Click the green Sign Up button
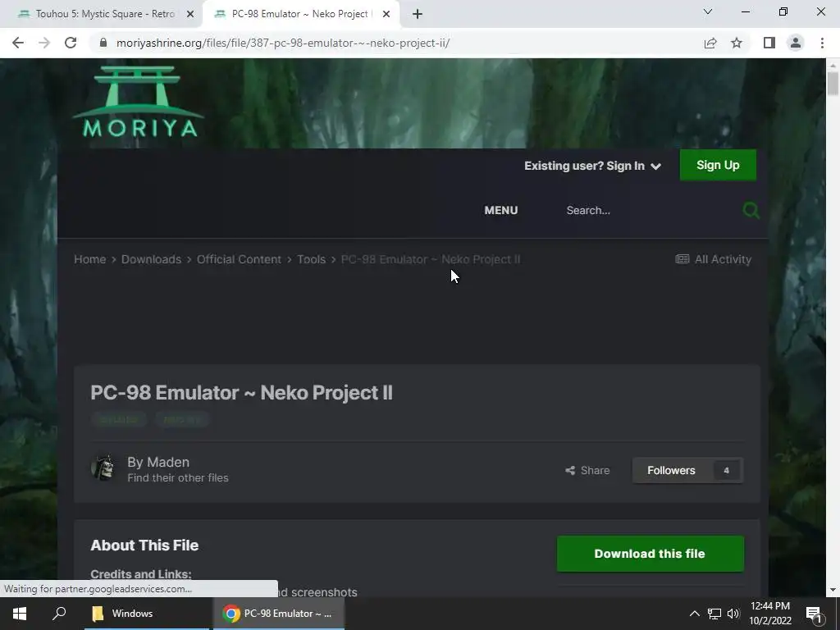The image size is (840, 630). click(718, 165)
